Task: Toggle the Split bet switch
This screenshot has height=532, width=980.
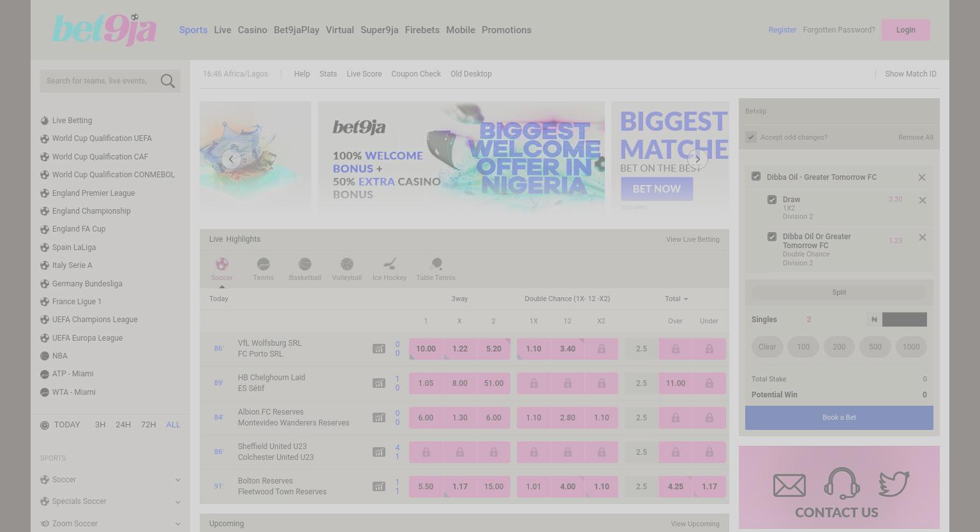Action: tap(839, 292)
